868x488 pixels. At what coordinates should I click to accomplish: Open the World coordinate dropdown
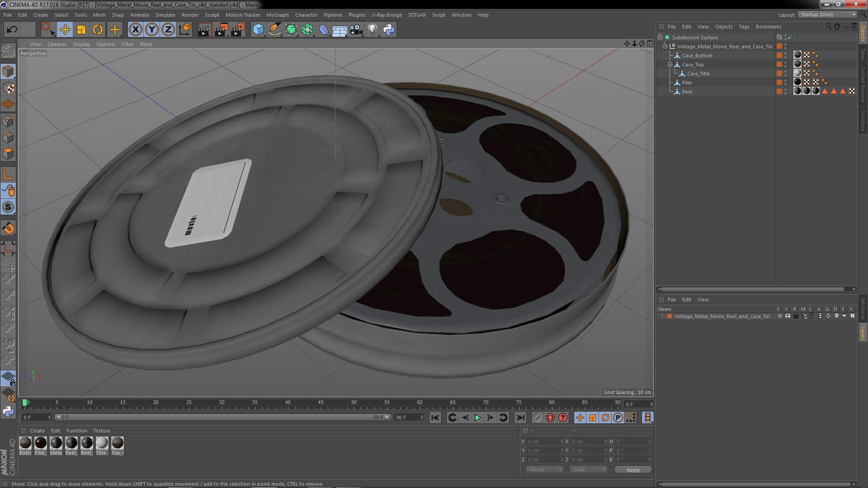pos(545,470)
